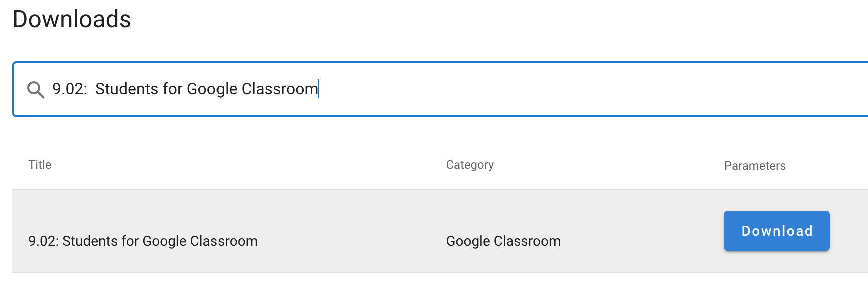Click '9.02:' in the result row title
Screen dimensions: 868x288
(x=44, y=241)
